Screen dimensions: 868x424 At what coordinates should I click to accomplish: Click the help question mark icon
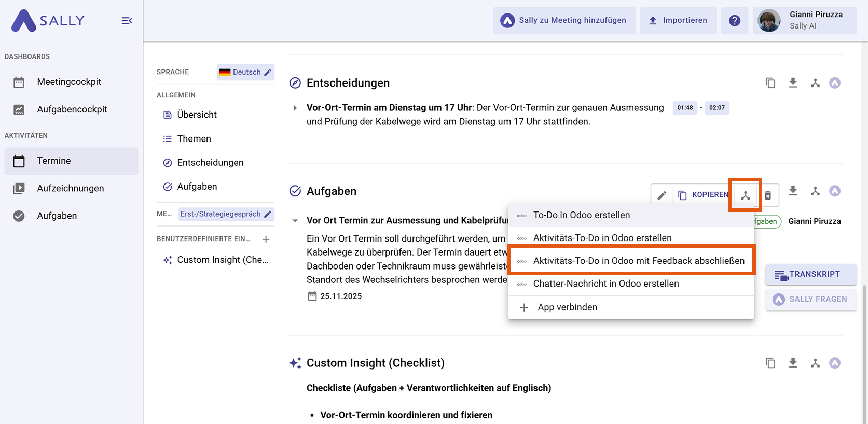pos(734,21)
